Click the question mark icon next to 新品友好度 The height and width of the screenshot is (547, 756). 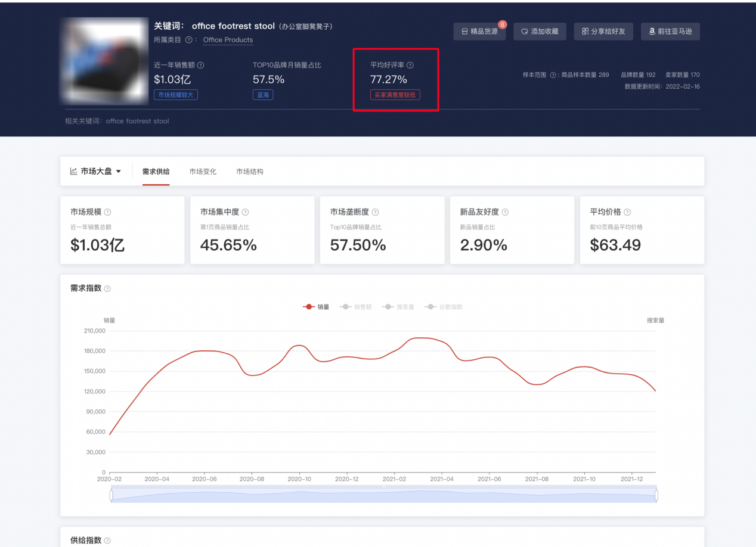pos(505,212)
